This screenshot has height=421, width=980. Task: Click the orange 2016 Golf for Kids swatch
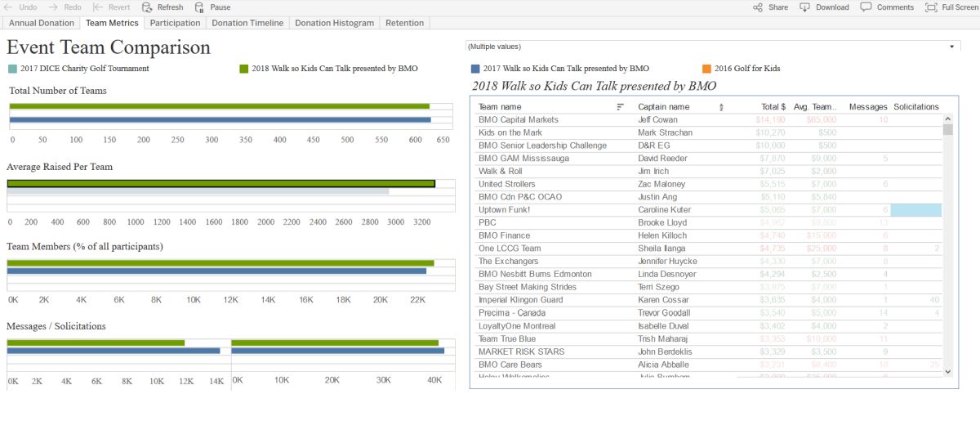click(x=706, y=69)
